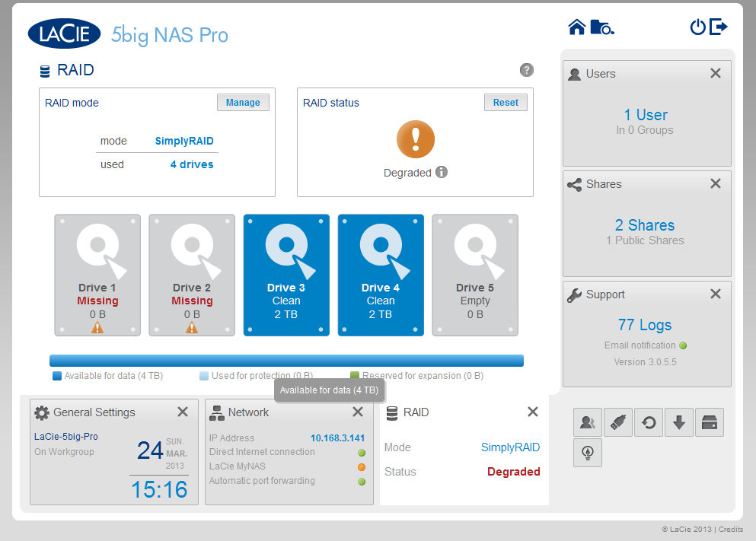
Task: Click the Credits link in the footer
Action: tap(731, 530)
